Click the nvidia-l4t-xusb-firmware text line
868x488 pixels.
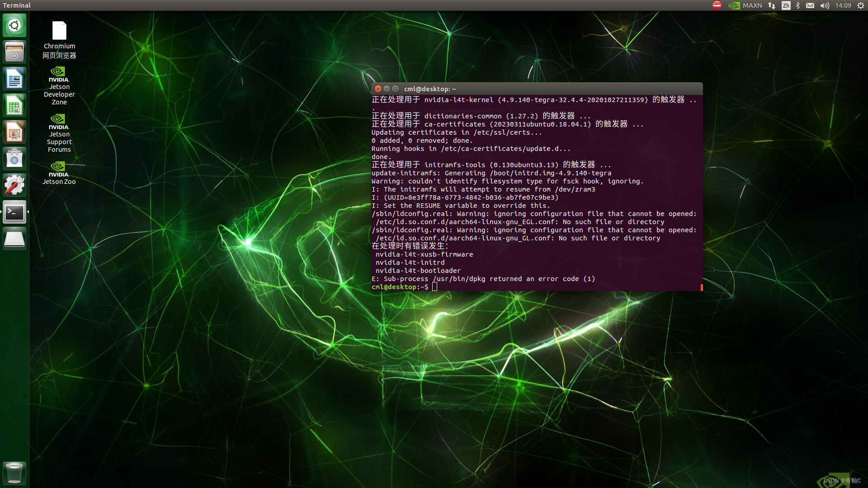pos(424,254)
